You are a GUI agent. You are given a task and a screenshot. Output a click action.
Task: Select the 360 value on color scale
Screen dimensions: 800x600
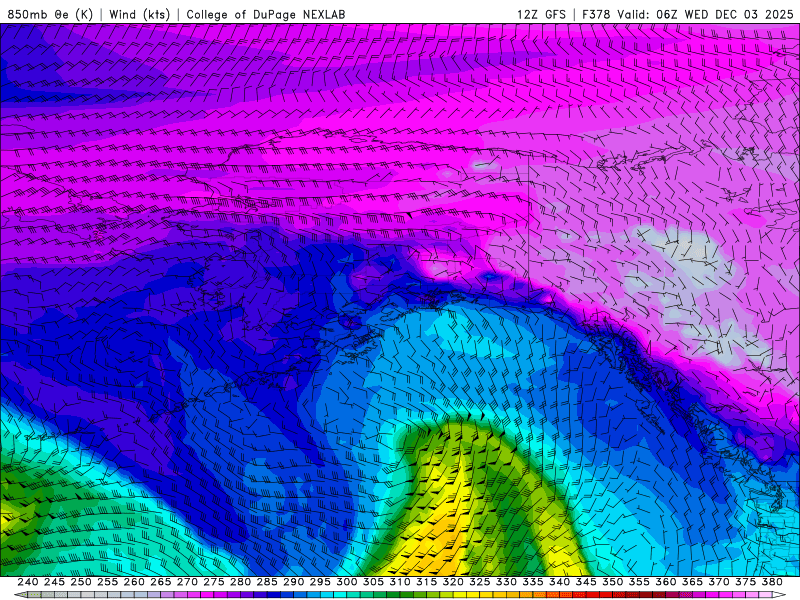(x=666, y=582)
